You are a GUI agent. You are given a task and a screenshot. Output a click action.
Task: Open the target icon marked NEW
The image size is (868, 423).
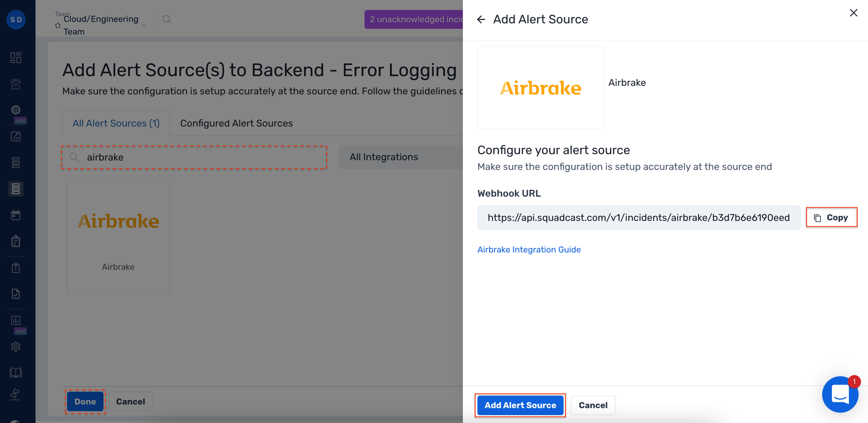16,110
